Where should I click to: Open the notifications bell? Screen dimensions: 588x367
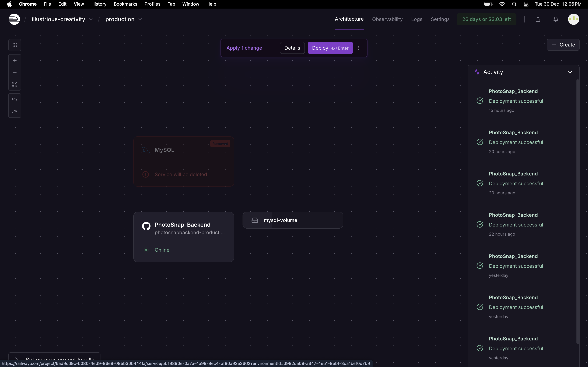click(556, 19)
